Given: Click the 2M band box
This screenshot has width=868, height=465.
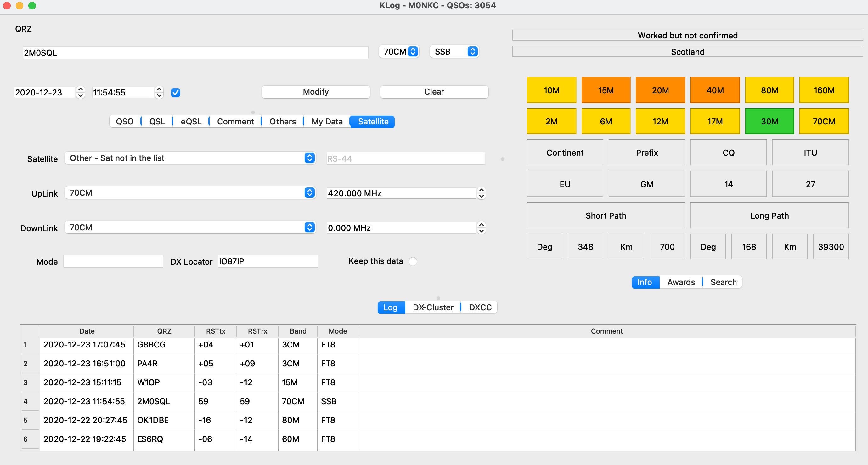Looking at the screenshot, I should click(x=551, y=121).
